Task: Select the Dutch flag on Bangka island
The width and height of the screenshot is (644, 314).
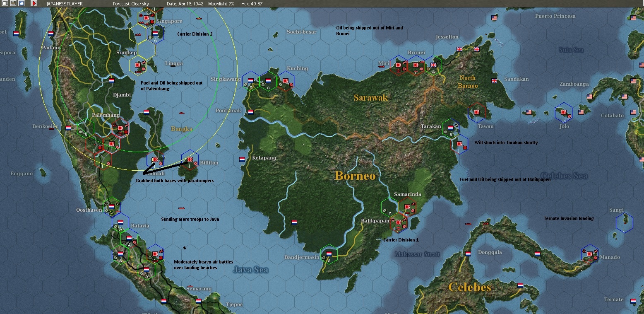Action: coord(146,112)
